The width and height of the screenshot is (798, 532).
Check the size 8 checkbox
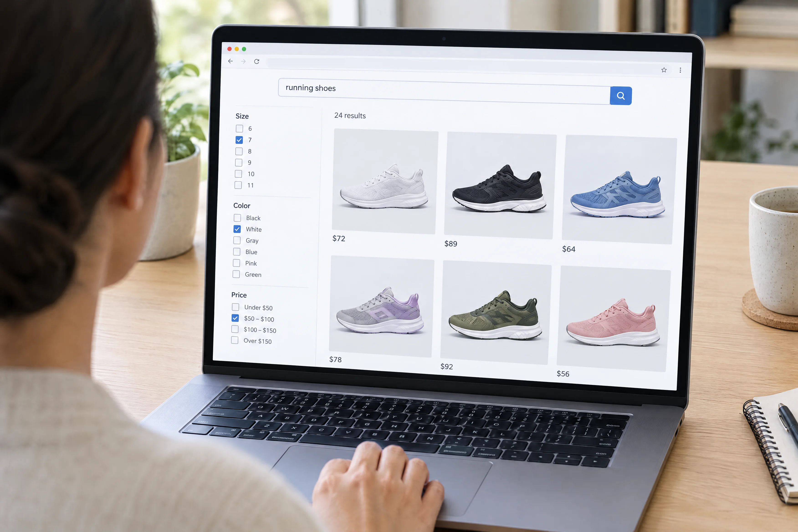click(x=239, y=151)
